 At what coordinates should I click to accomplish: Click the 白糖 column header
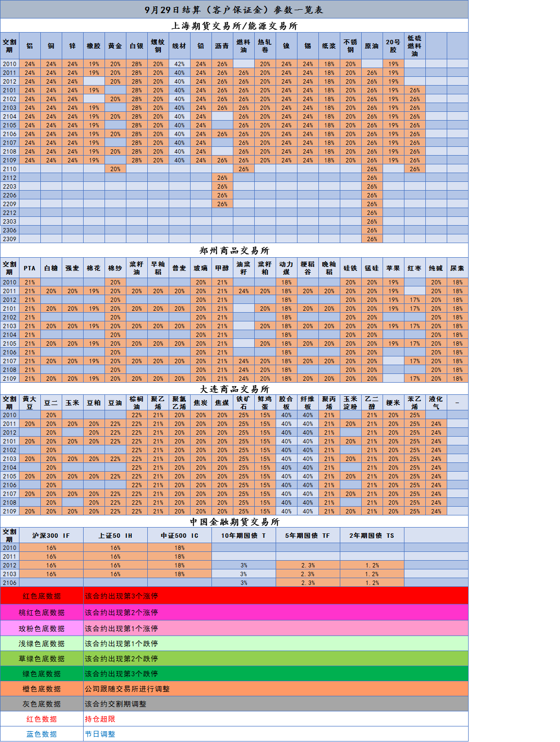point(51,268)
